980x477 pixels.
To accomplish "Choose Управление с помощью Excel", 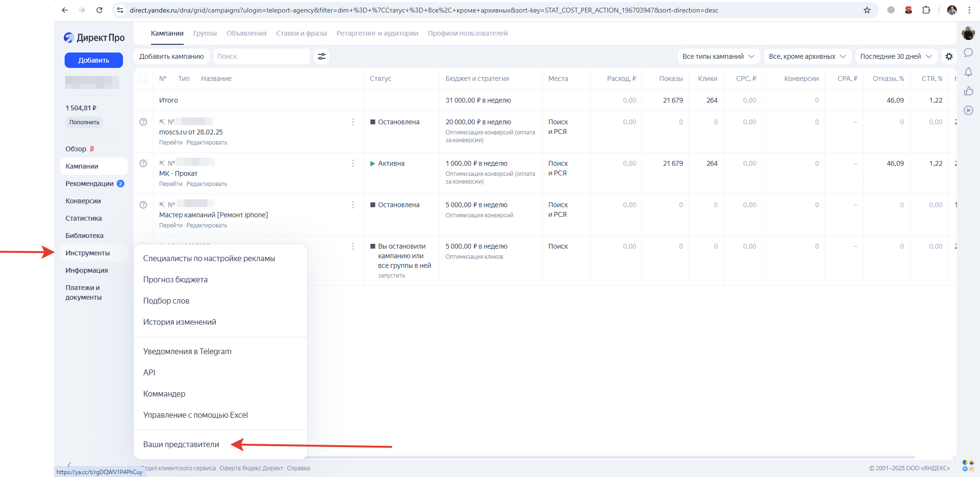I will (x=220, y=415).
